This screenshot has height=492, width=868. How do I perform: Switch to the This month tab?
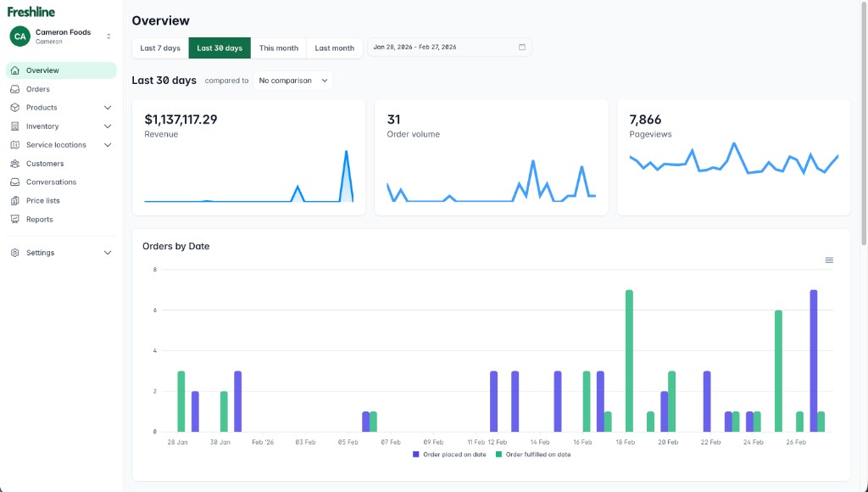(x=279, y=48)
